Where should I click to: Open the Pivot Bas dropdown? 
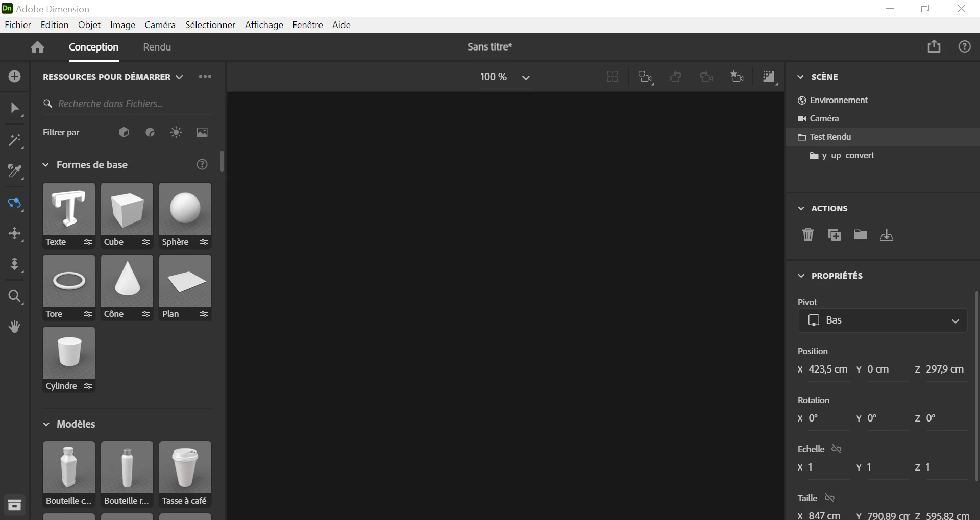coord(883,320)
